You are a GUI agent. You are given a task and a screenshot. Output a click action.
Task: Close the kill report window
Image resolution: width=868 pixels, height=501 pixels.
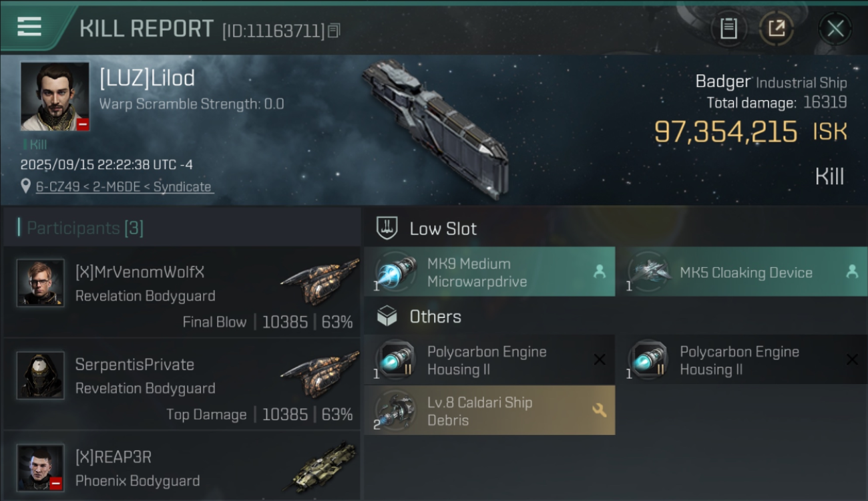pyautogui.click(x=835, y=29)
